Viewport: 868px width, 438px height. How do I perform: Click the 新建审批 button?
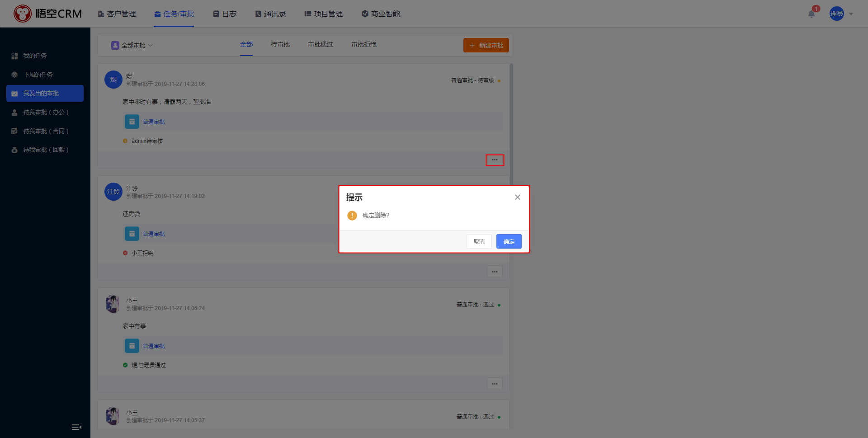point(486,45)
